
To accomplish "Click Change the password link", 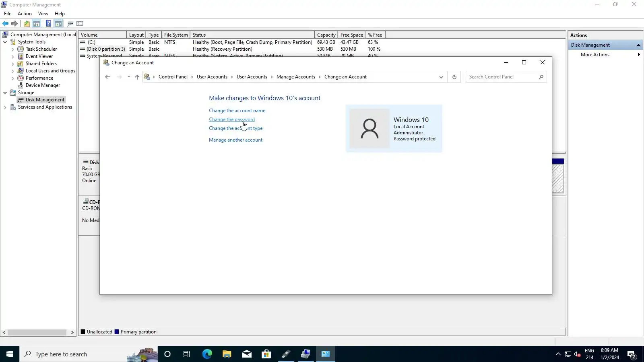I will tap(232, 119).
